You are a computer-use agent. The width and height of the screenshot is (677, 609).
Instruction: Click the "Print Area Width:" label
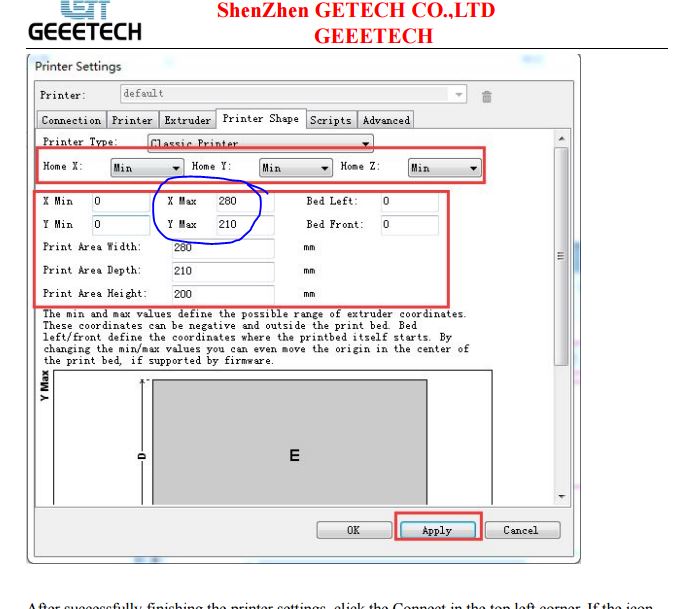pos(92,247)
